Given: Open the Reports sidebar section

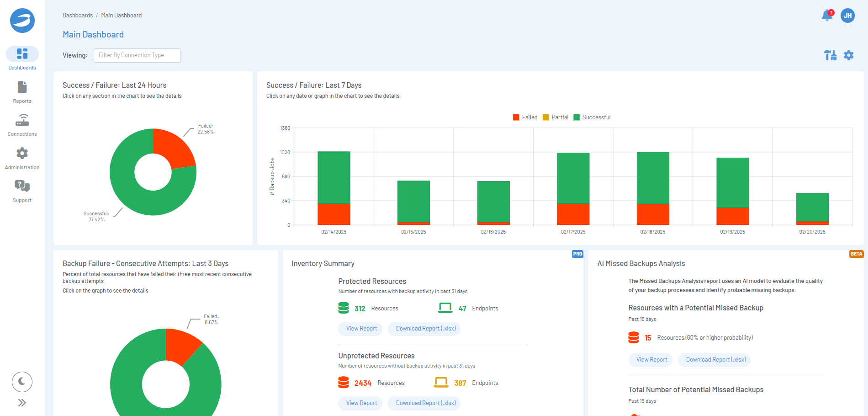Looking at the screenshot, I should pos(22,92).
